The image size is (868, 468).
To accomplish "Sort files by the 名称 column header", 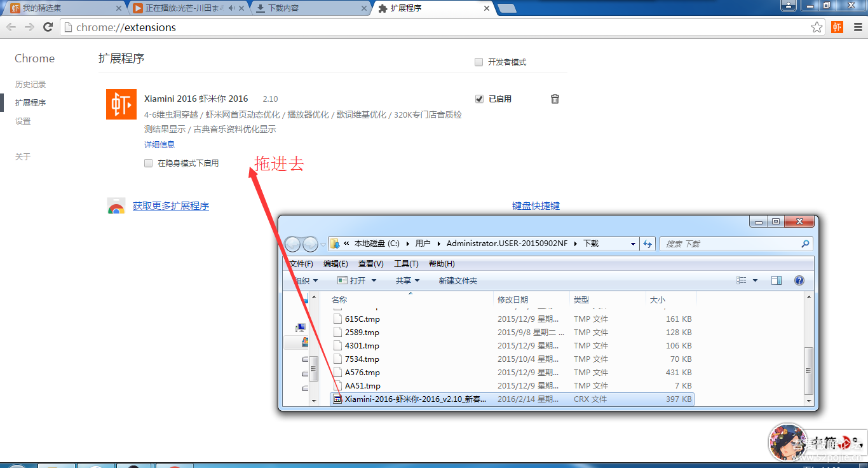I will tap(410, 299).
